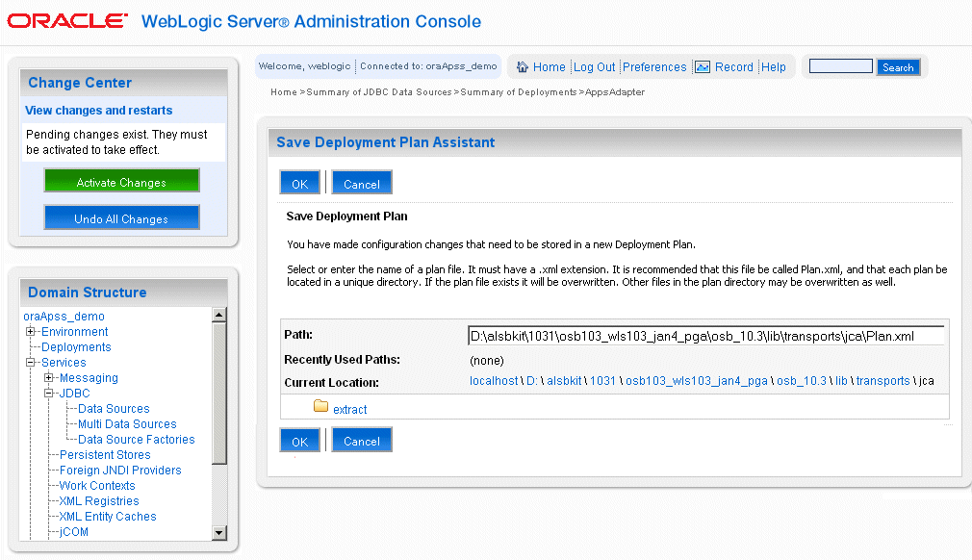Click Log Out in the toolbar
The image size is (972, 560).
coord(594,67)
